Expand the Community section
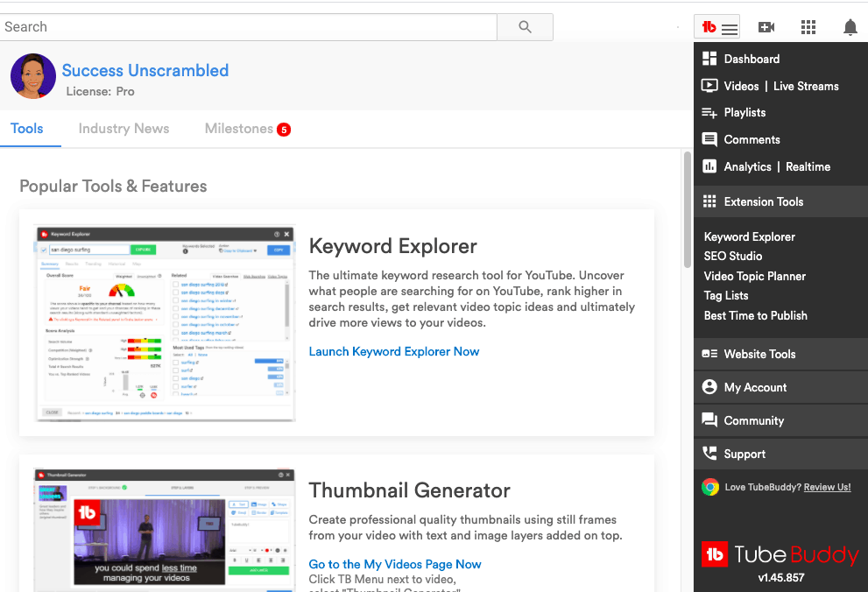This screenshot has height=592, width=868. click(780, 420)
